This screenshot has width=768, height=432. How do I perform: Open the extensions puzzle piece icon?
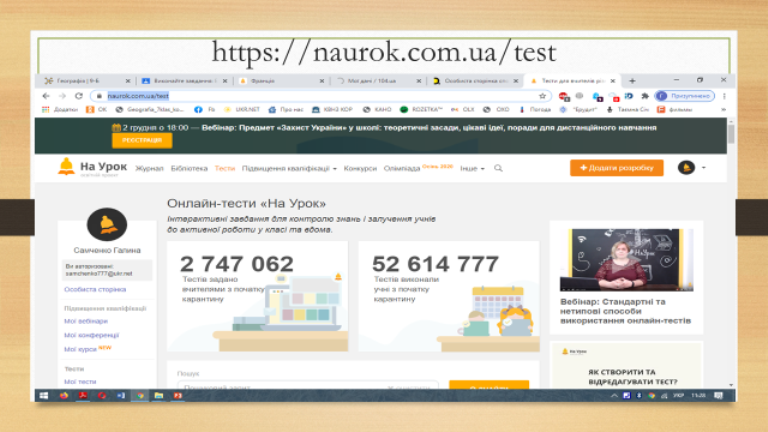(645, 96)
